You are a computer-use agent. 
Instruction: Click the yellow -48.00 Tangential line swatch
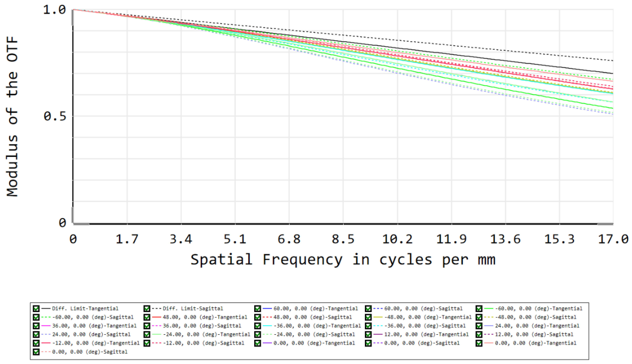378,317
